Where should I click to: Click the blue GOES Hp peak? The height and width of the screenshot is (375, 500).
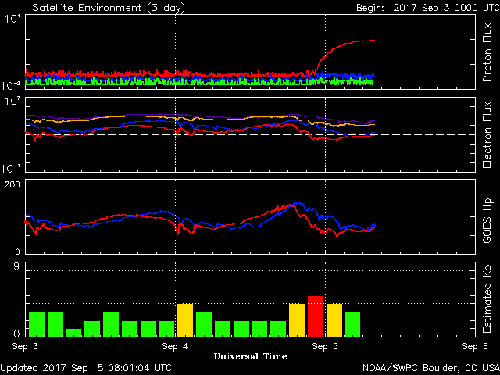298,204
